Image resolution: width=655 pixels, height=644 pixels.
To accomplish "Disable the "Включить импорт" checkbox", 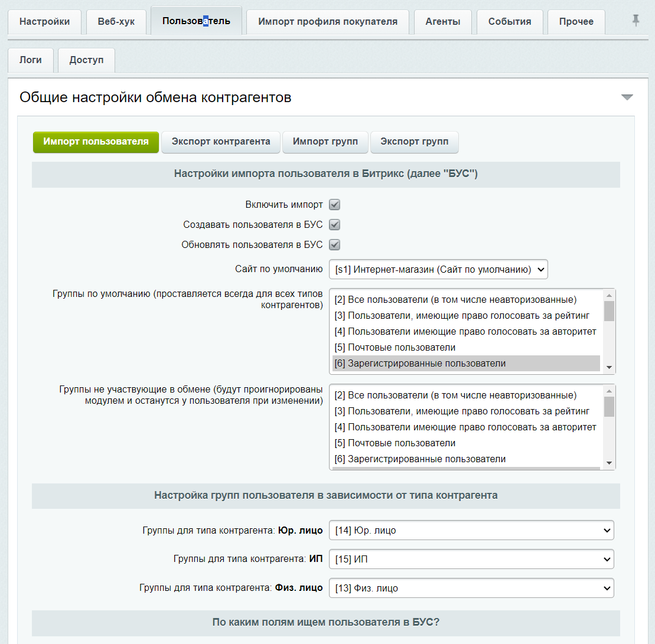I will [335, 205].
